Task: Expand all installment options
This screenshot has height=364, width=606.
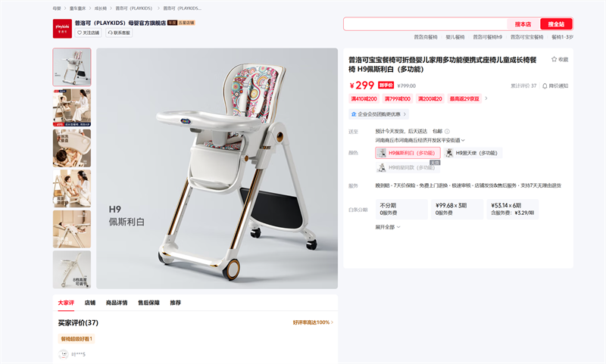Action: (388, 227)
